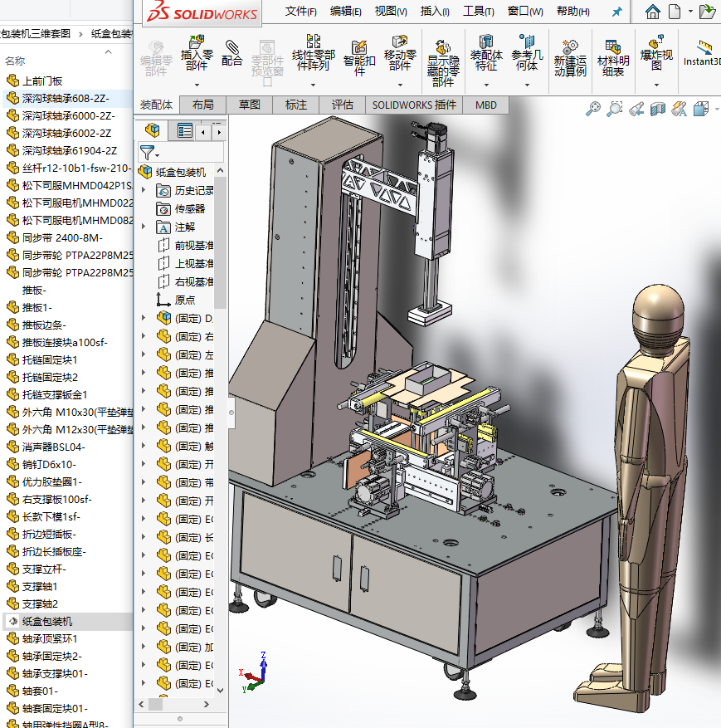Click the Instant3D tool
The image size is (721, 728).
pyautogui.click(x=703, y=53)
